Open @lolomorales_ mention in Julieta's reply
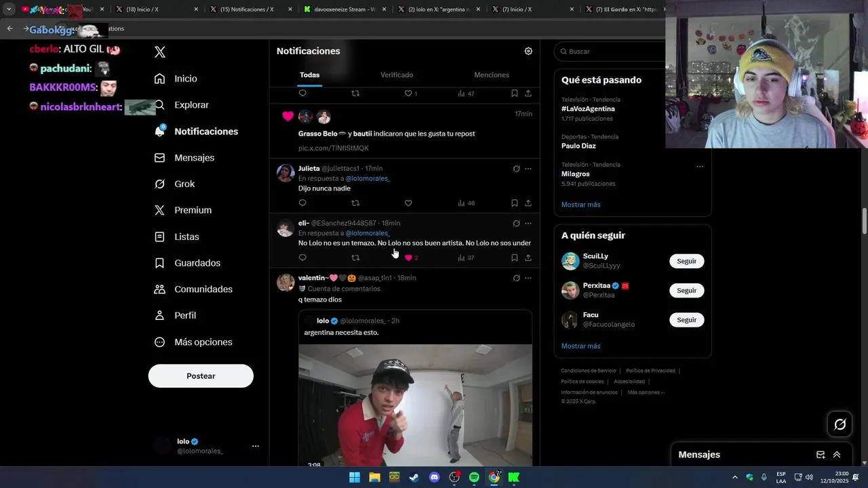This screenshot has width=868, height=488. click(x=368, y=179)
